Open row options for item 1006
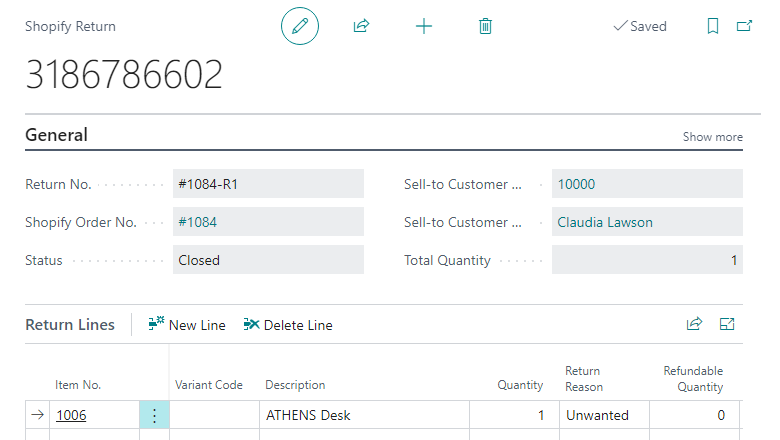The width and height of the screenshot is (780, 440). point(154,415)
